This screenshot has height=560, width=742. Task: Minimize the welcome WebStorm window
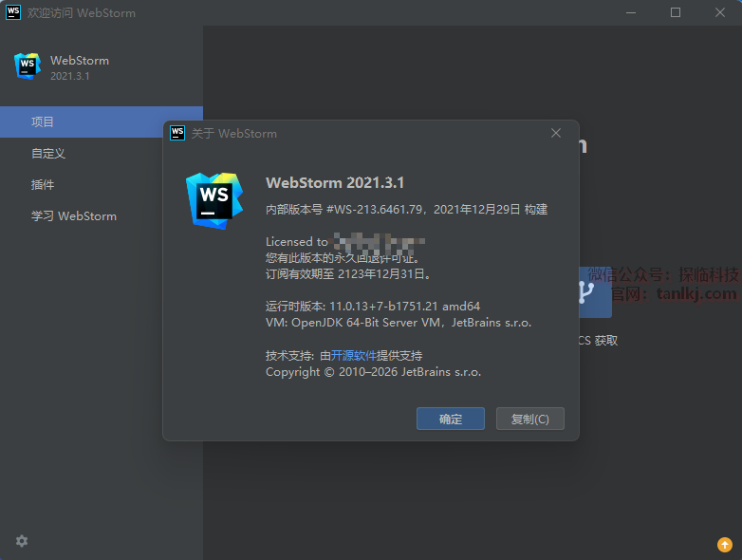631,12
